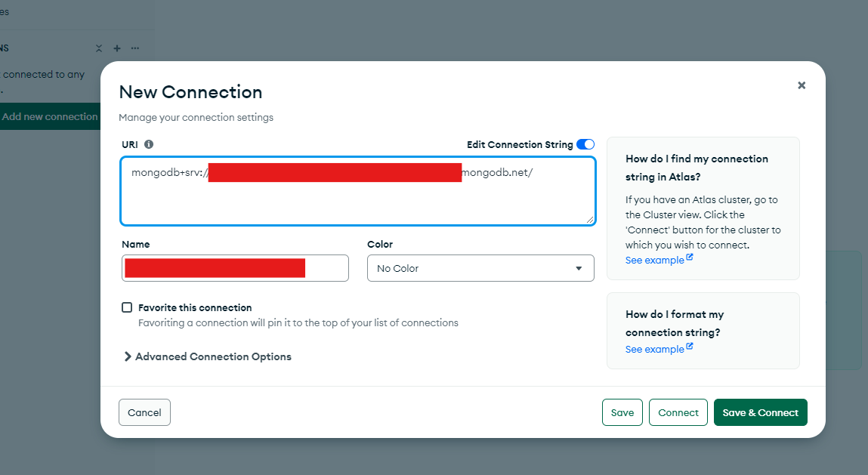
Task: Toggle Edit Connection String switch off
Action: click(x=585, y=144)
